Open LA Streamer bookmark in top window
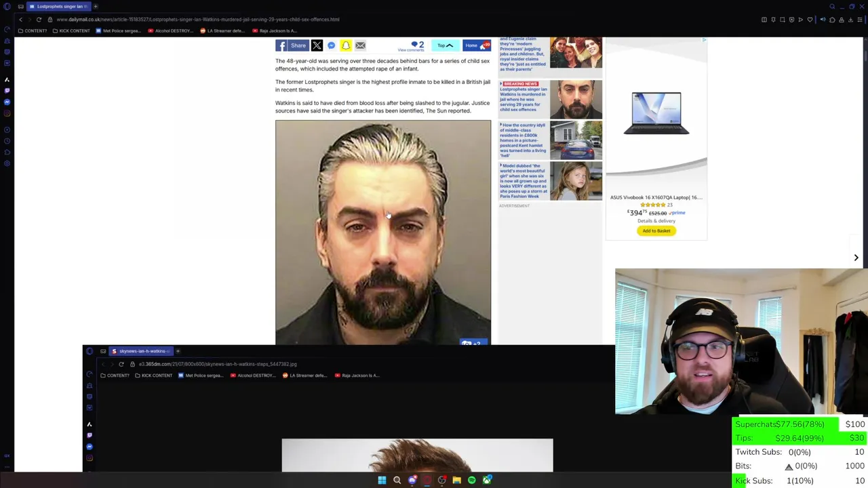868x488 pixels. click(x=222, y=31)
